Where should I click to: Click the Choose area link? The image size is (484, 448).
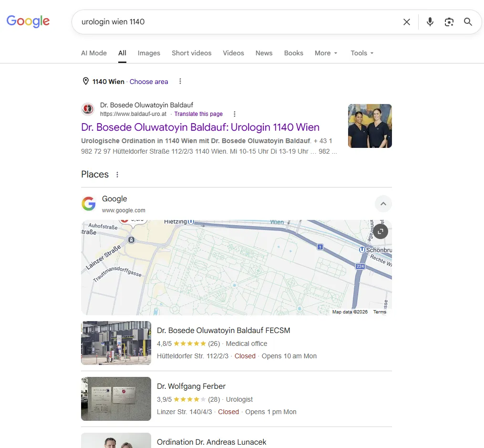tap(149, 82)
